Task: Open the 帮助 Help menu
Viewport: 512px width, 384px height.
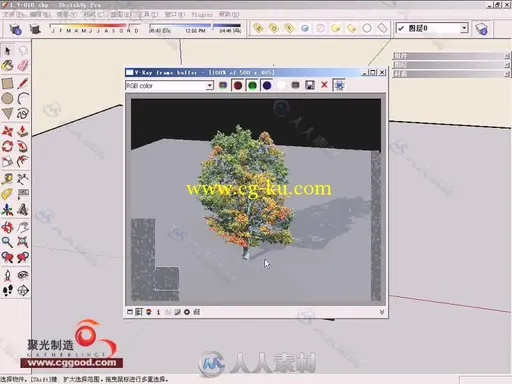Action: (x=229, y=14)
